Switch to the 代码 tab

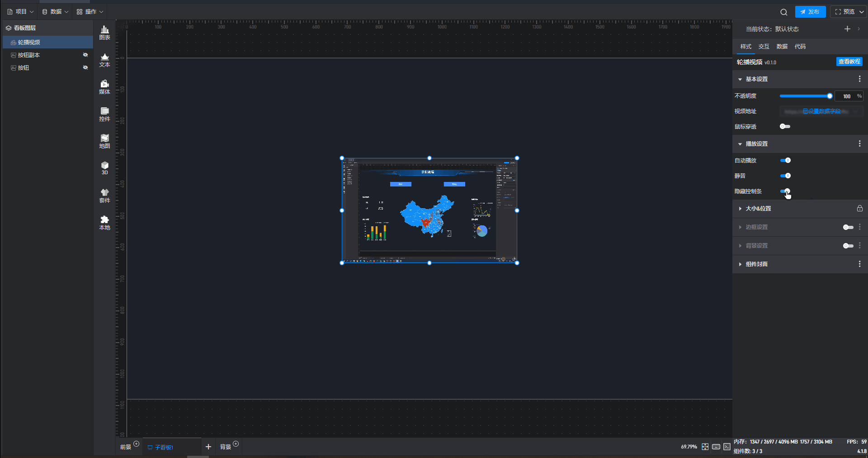800,47
